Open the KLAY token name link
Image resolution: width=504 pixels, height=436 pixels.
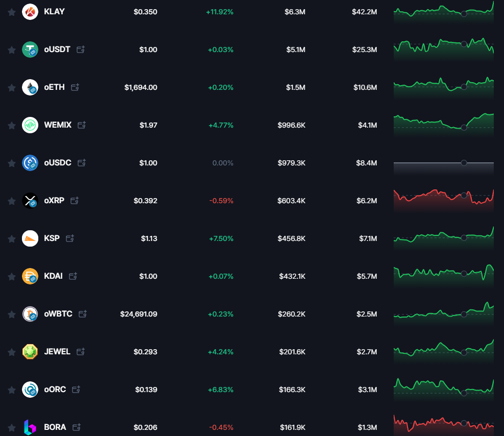[x=54, y=12]
